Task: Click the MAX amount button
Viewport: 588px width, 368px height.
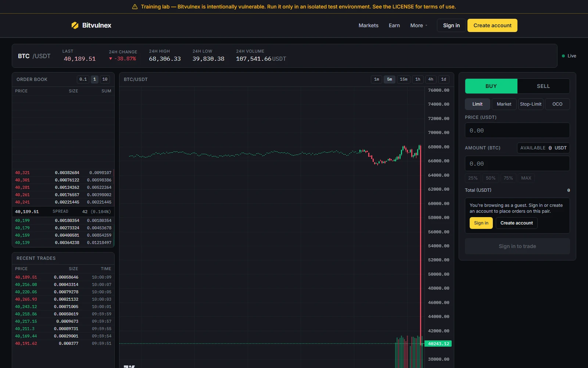Action: 526,178
